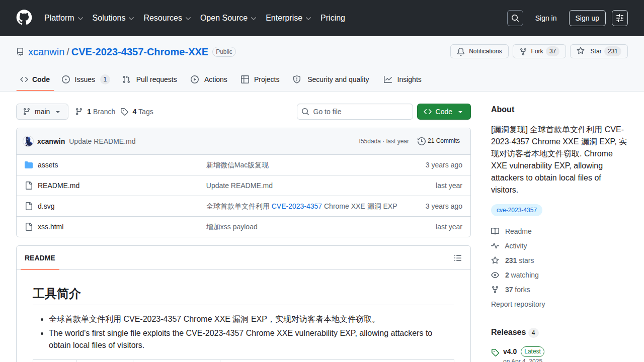The width and height of the screenshot is (644, 362).
Task: Expand the Platform menu
Action: click(64, 18)
